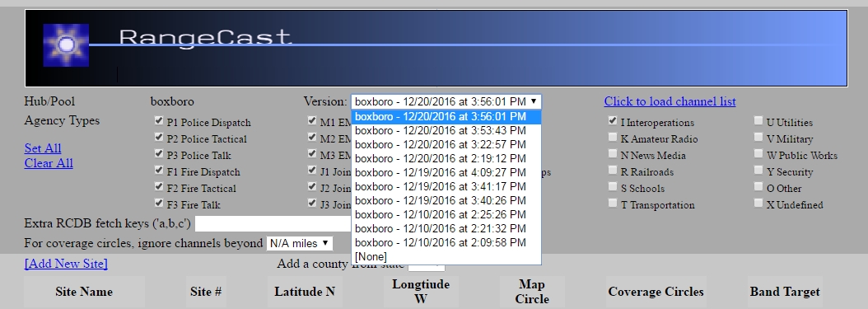The image size is (868, 309).
Task: Click the Band Target column header
Action: coord(785,292)
